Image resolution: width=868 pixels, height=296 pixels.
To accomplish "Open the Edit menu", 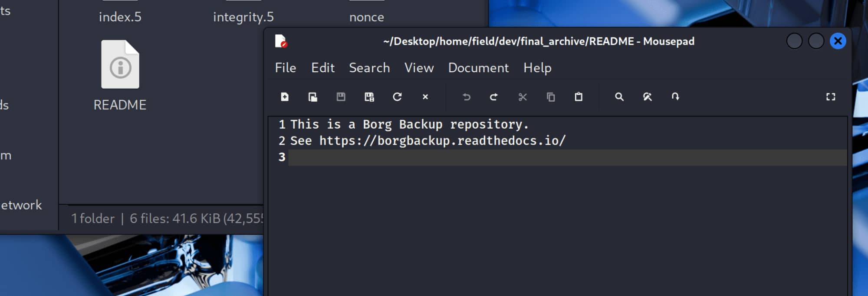I will pyautogui.click(x=322, y=68).
